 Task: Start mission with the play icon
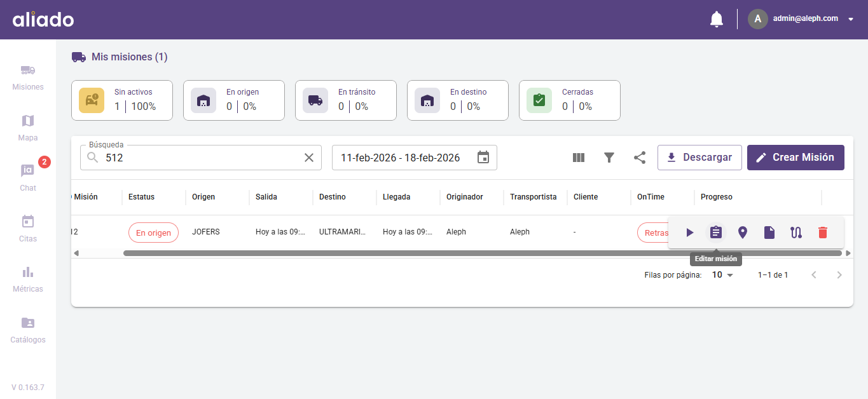point(690,233)
